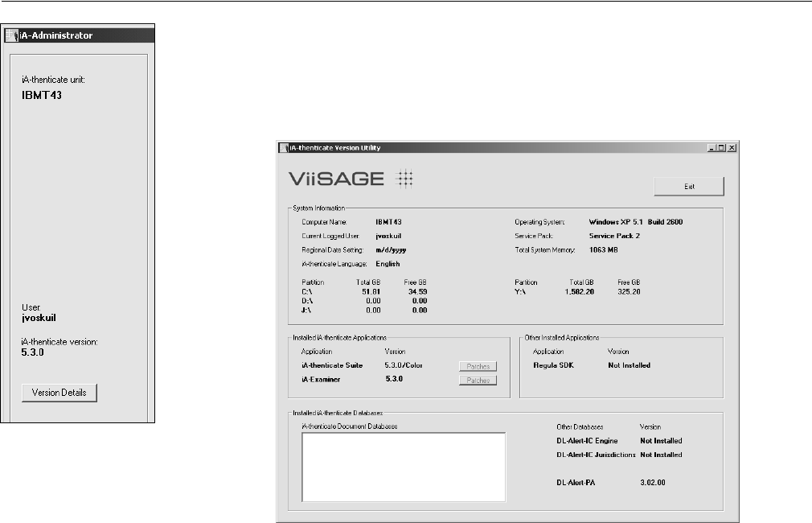Select the jvoskuil user name in iA-Administrator
Image resolution: width=812 pixels, height=523 pixels.
pyautogui.click(x=39, y=318)
